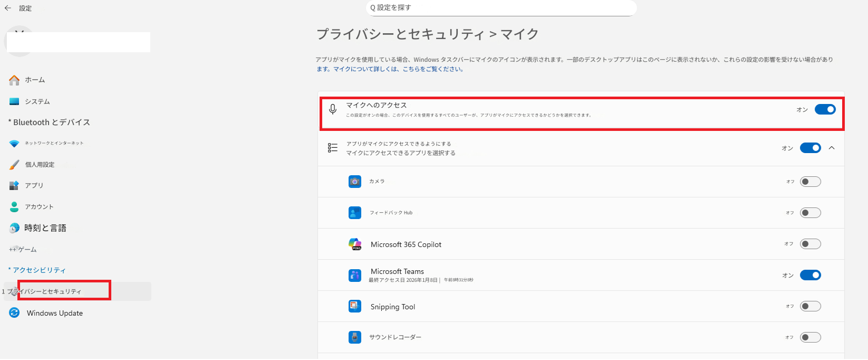Click the アプリ sidebar icon
Image resolution: width=868 pixels, height=360 pixels.
(14, 185)
